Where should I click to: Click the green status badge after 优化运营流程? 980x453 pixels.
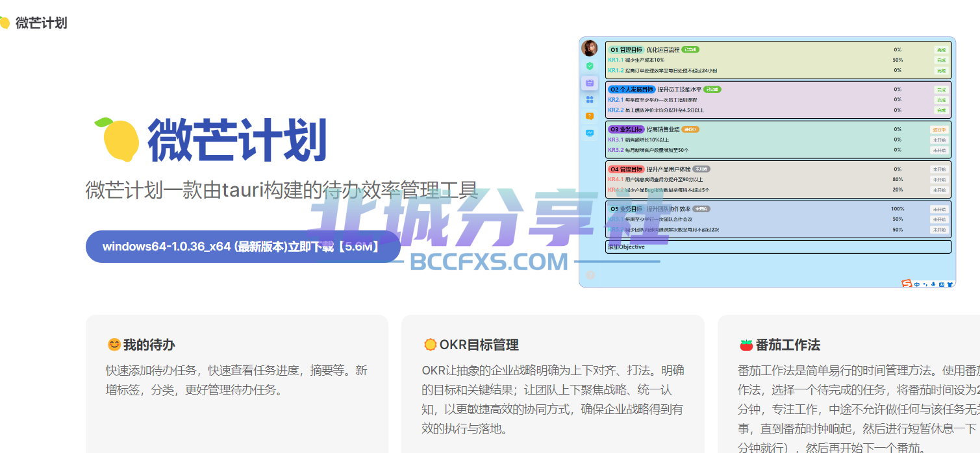(690, 49)
